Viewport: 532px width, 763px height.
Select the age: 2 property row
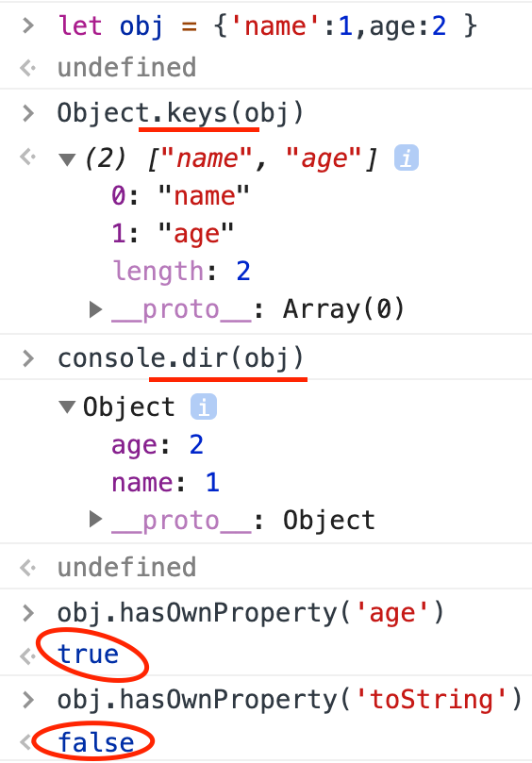click(x=158, y=445)
